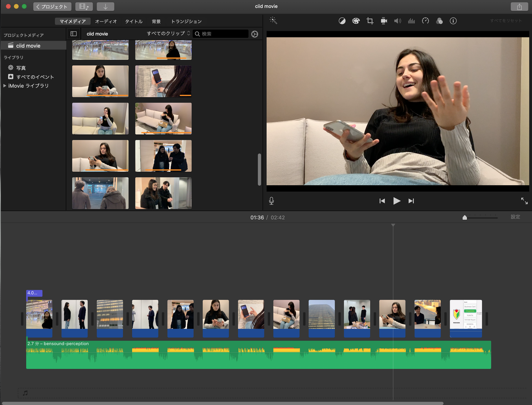Open the speed adjustment tool
Screen dimensions: 532x405
[425, 21]
